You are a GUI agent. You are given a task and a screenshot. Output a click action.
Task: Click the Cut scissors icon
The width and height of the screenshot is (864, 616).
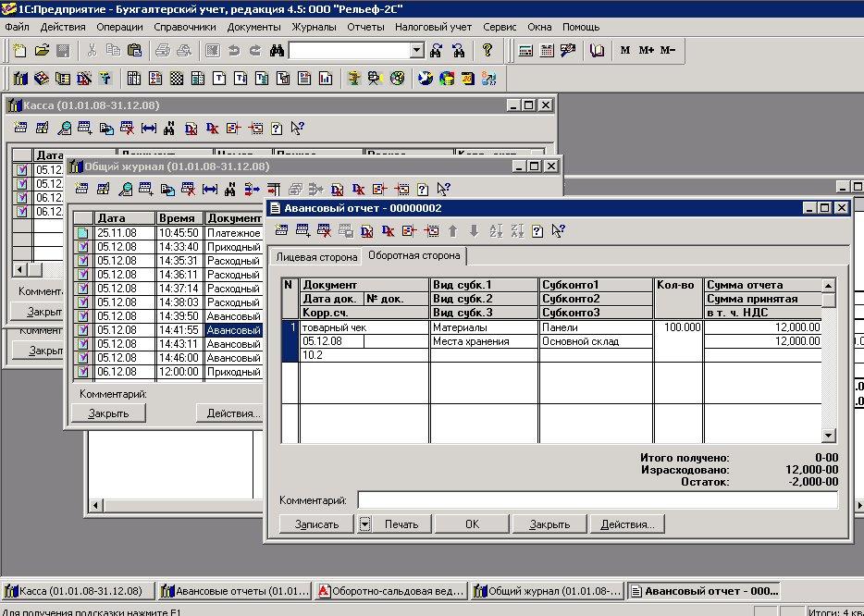coord(92,51)
